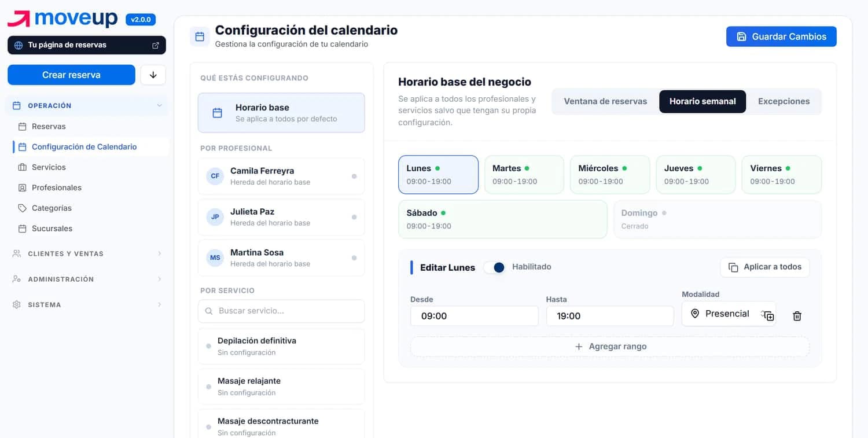Click the Buscar servicio search field
The width and height of the screenshot is (868, 438).
tap(281, 311)
